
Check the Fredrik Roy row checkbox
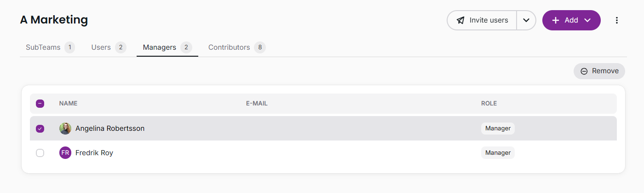pyautogui.click(x=40, y=152)
